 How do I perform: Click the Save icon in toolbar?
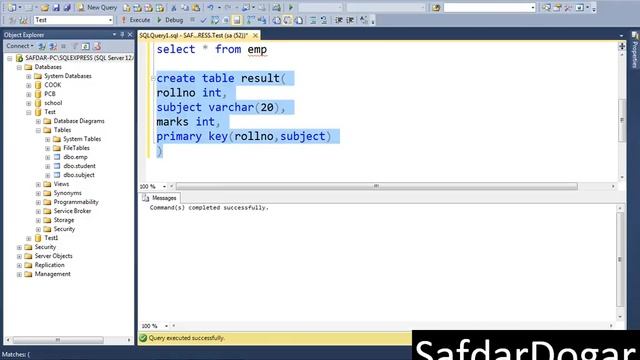(56, 7)
